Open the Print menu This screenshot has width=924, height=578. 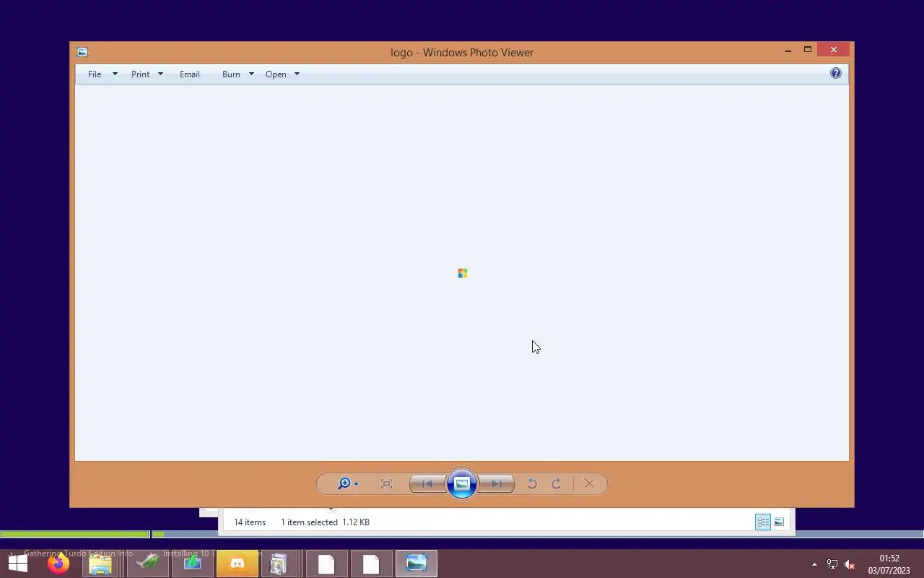[x=140, y=74]
